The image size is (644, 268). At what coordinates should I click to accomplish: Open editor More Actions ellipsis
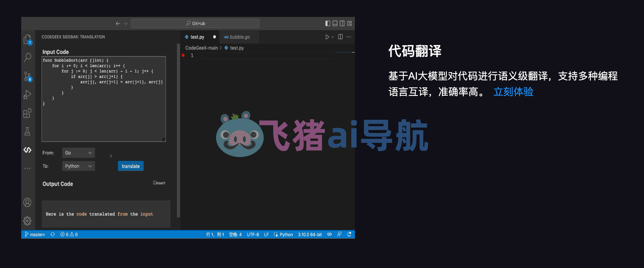tap(349, 37)
